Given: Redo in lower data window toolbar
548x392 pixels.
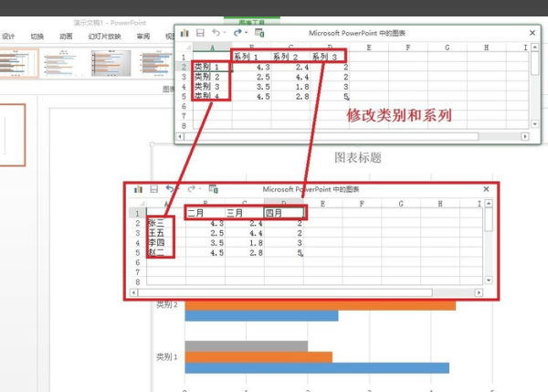Looking at the screenshot, I should (x=191, y=189).
